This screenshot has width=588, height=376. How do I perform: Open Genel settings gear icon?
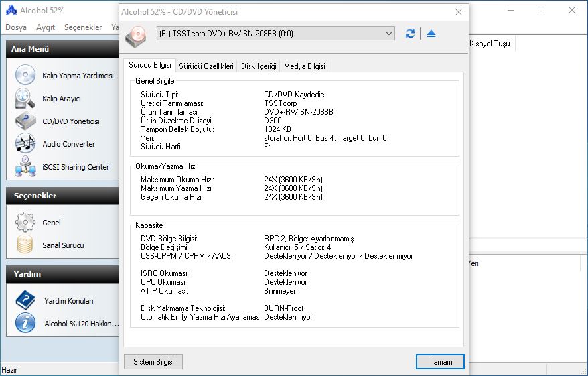pos(25,222)
